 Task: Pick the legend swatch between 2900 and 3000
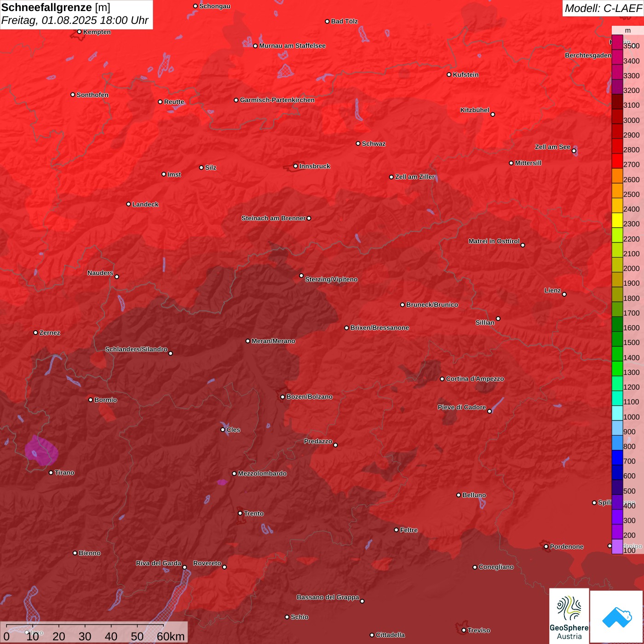pos(617,131)
